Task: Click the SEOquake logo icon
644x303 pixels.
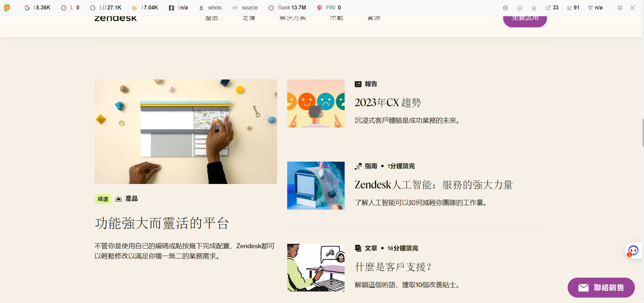Action: (7, 8)
